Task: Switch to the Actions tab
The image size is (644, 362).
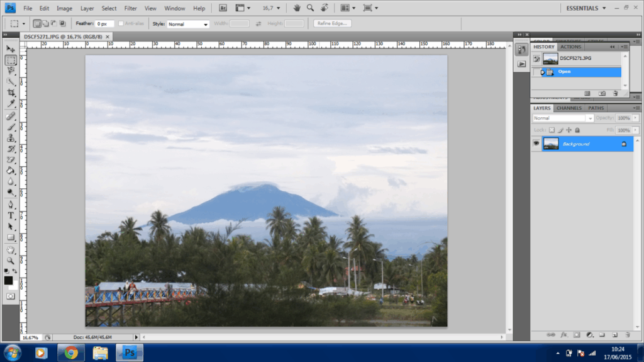Action: [x=570, y=47]
